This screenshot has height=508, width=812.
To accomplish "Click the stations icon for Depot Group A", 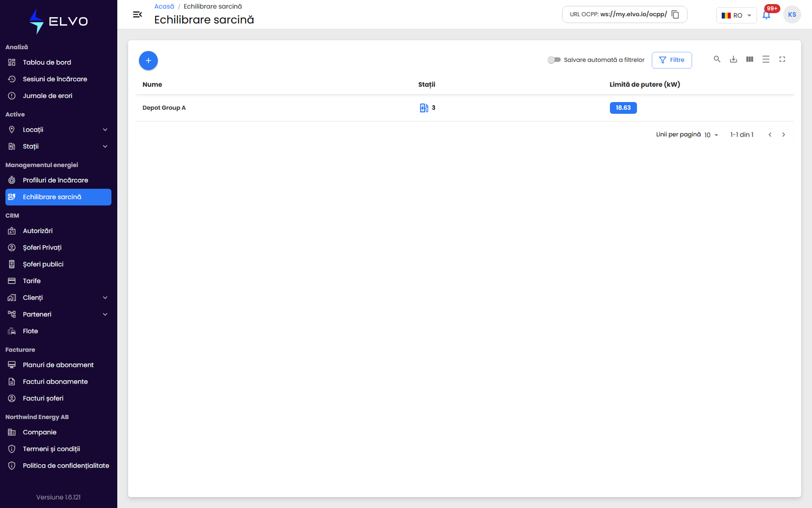I will pos(424,108).
